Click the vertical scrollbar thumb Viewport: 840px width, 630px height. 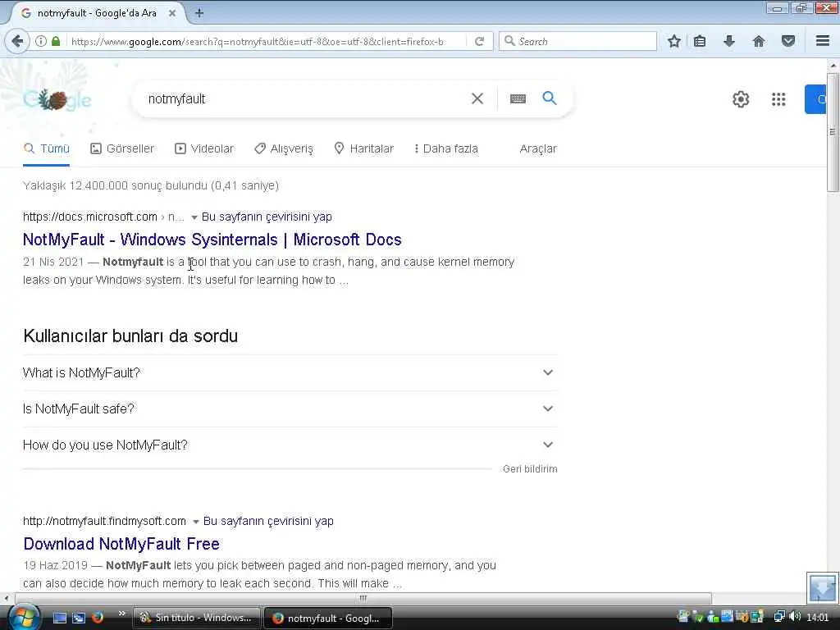point(833,131)
